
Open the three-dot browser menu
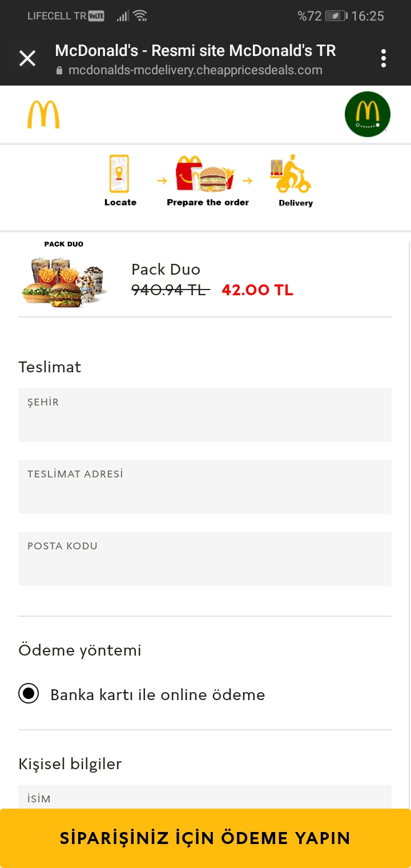[384, 58]
